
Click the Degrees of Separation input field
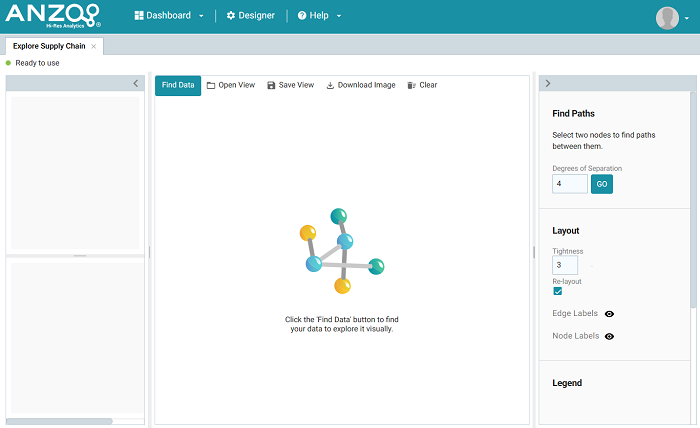(x=569, y=184)
